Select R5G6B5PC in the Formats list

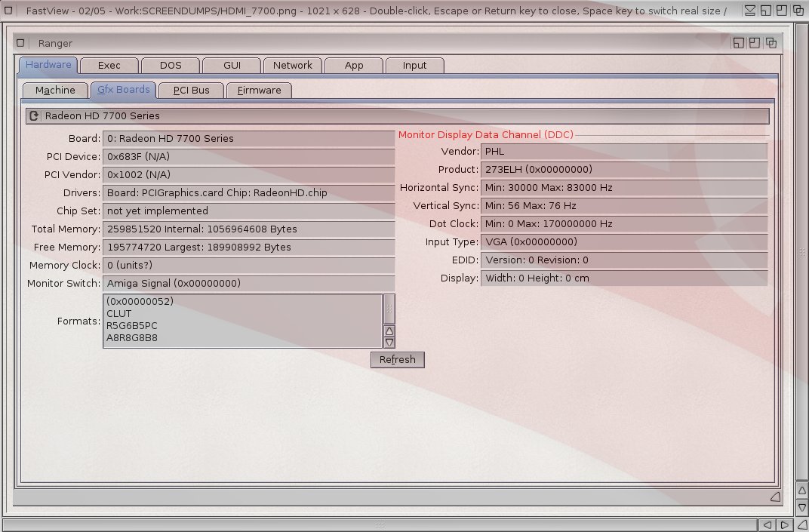point(131,325)
